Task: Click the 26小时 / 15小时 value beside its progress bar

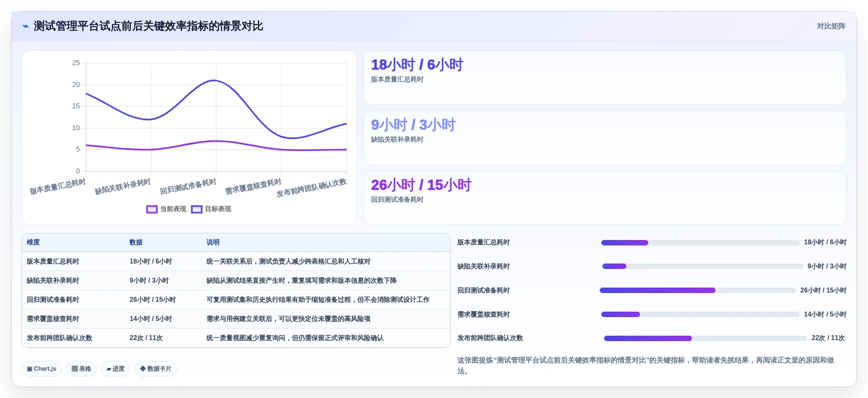Action: (x=823, y=291)
